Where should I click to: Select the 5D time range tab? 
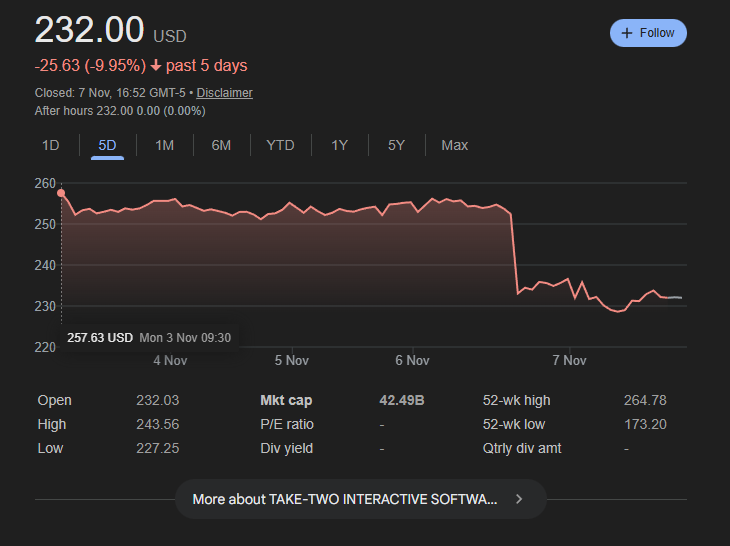(107, 145)
